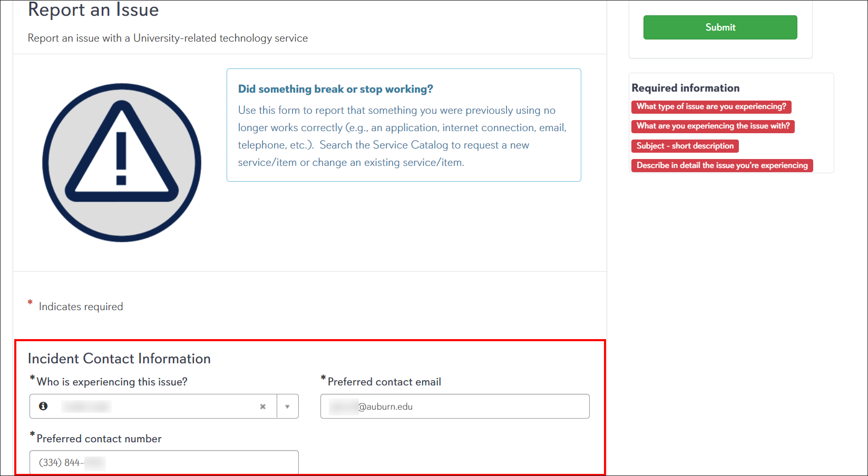Click the green Submit button
Viewport: 868px width, 476px height.
tap(720, 27)
